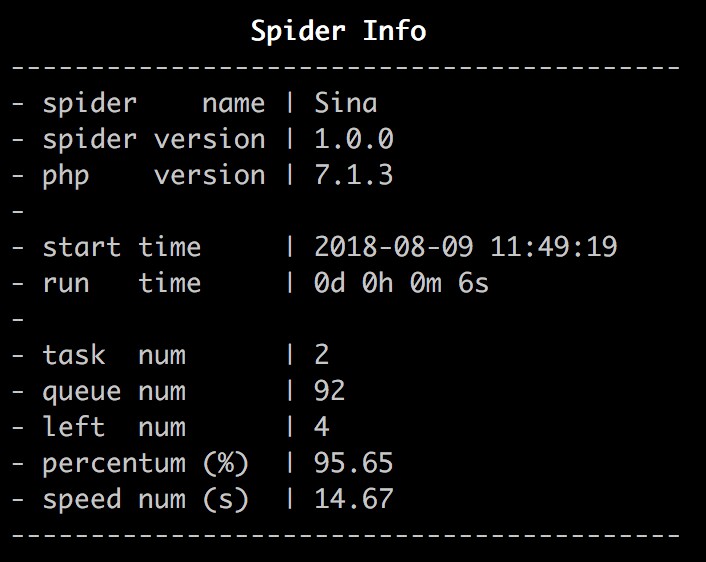Click the percentum value 95.65
The height and width of the screenshot is (562, 706).
coord(353,463)
